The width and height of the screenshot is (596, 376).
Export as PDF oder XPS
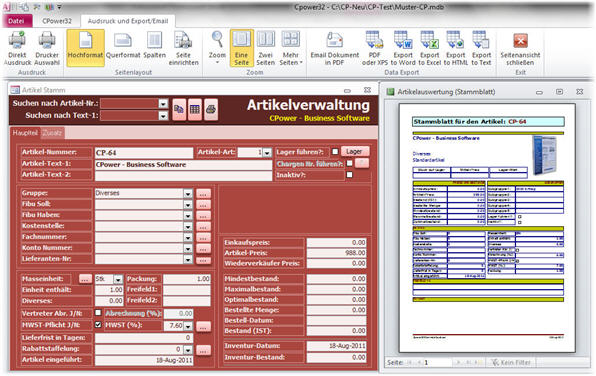374,48
